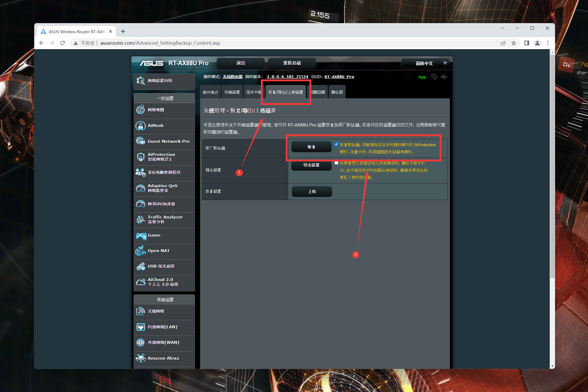Open the AiProtection shield icon
Image resolution: width=588 pixels, height=392 pixels.
140,157
